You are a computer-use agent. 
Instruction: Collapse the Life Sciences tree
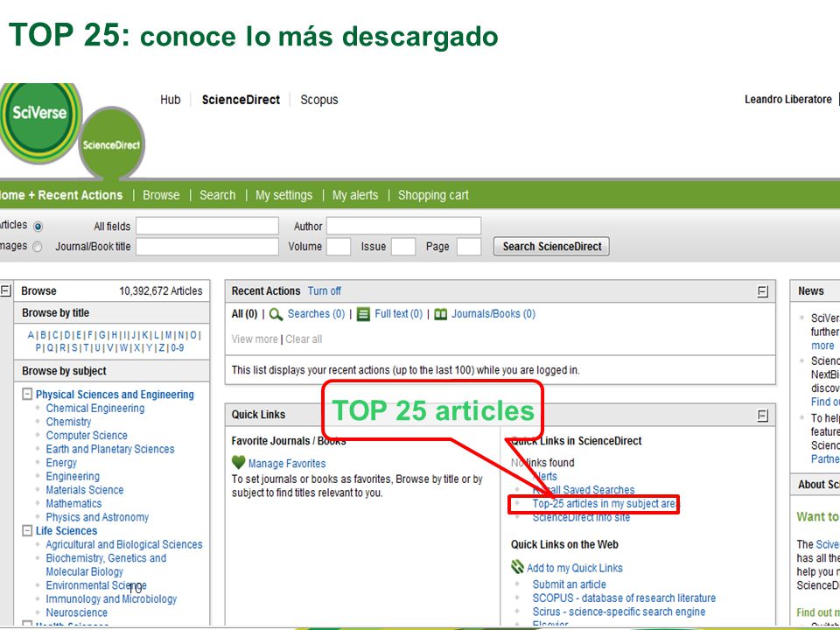27,530
